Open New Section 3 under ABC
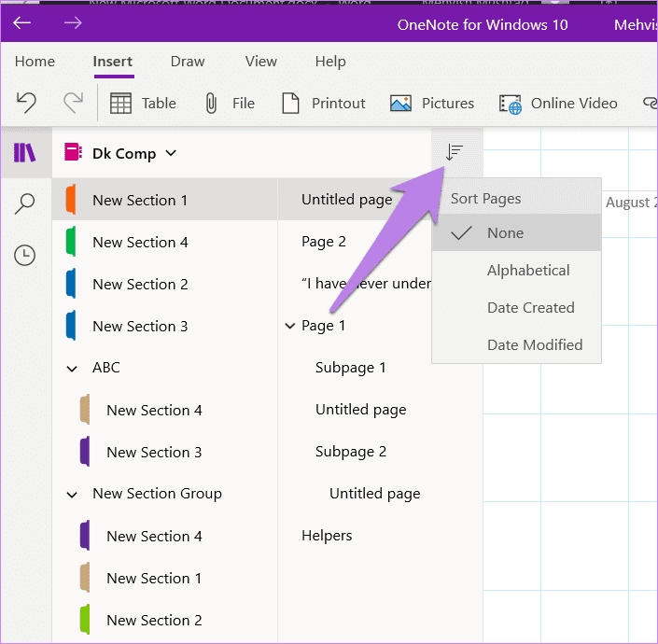This screenshot has height=644, width=658. [164, 452]
